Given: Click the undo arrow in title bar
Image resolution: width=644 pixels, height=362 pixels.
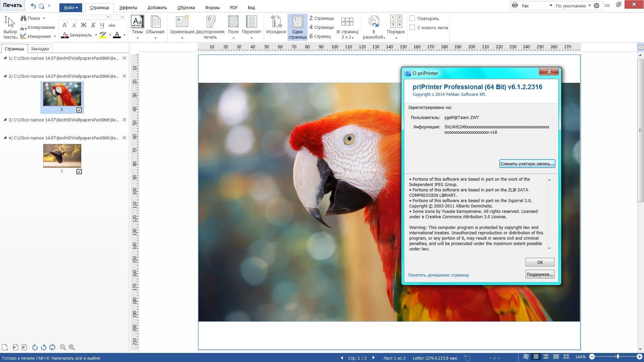Looking at the screenshot, I should pos(33,6).
